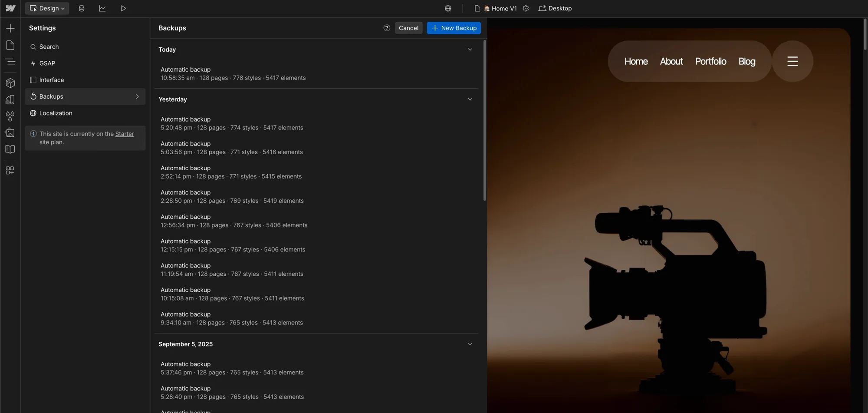Select Localization in Settings menu
The width and height of the screenshot is (868, 413).
point(56,113)
